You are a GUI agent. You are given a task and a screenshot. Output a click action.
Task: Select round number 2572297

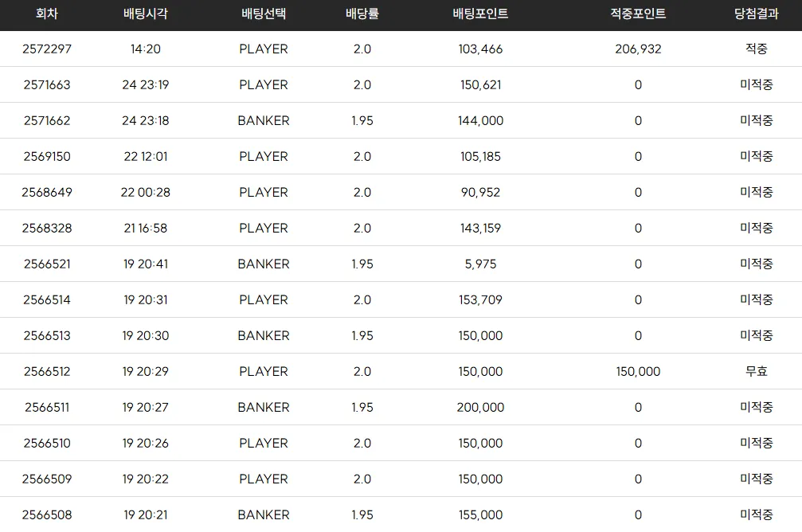pos(46,49)
